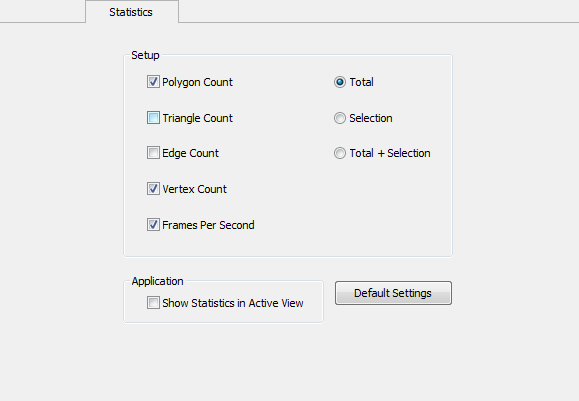Switch to the Statistics tab

tap(132, 12)
